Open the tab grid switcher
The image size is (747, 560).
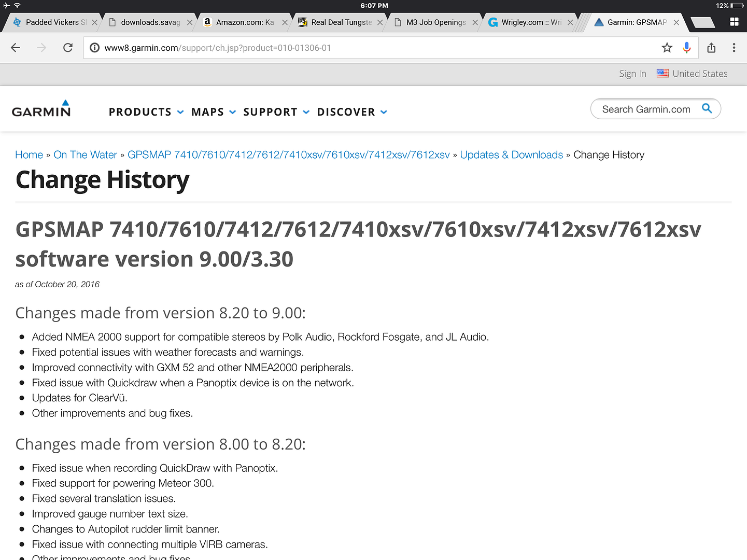click(x=734, y=22)
